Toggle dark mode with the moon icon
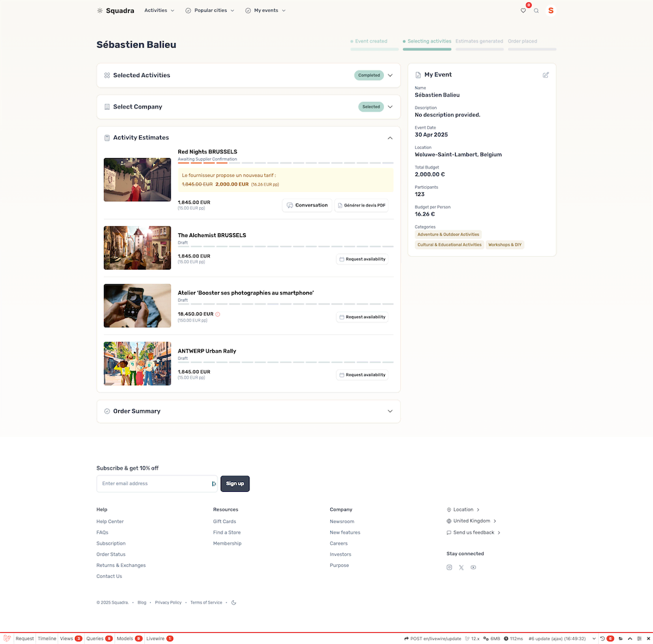 pyautogui.click(x=233, y=602)
